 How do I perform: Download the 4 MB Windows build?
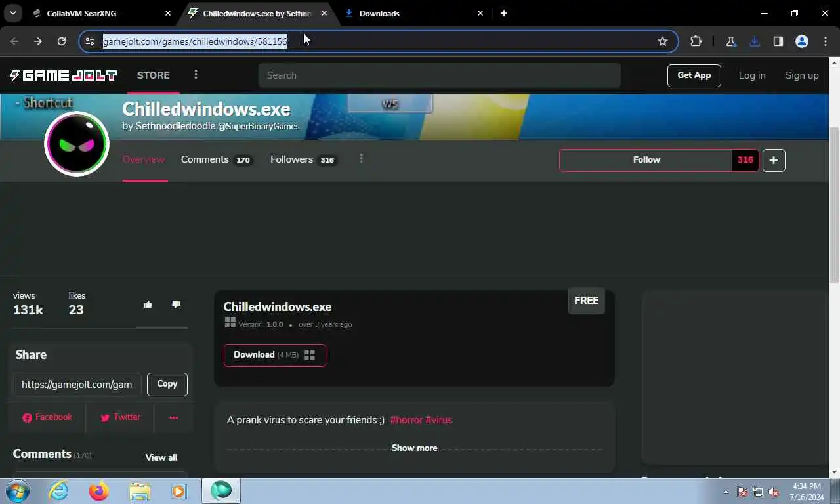[x=275, y=355]
